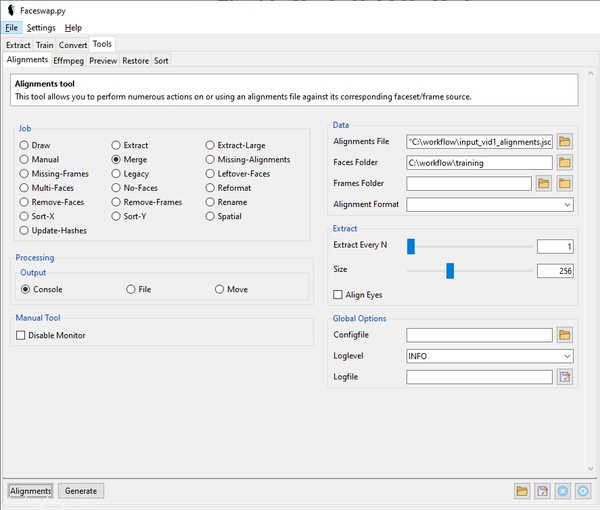The image size is (600, 510).
Task: Click the bottom-bar reset icon
Action: pos(583,491)
